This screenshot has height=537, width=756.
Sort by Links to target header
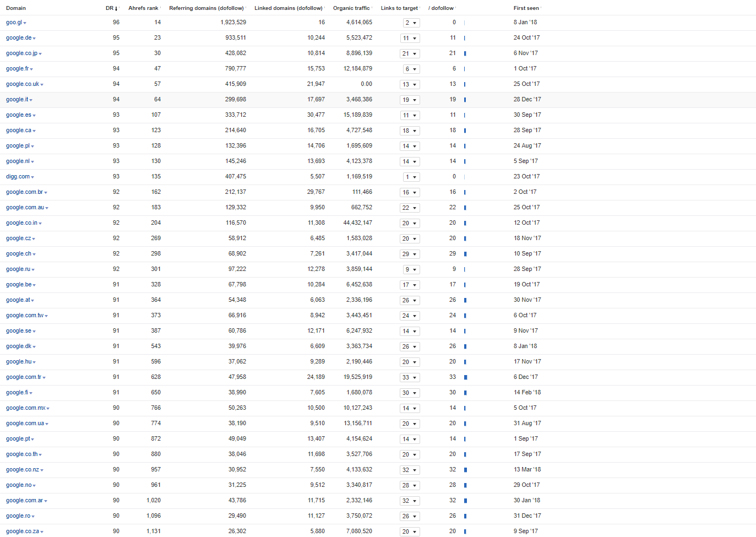(400, 8)
